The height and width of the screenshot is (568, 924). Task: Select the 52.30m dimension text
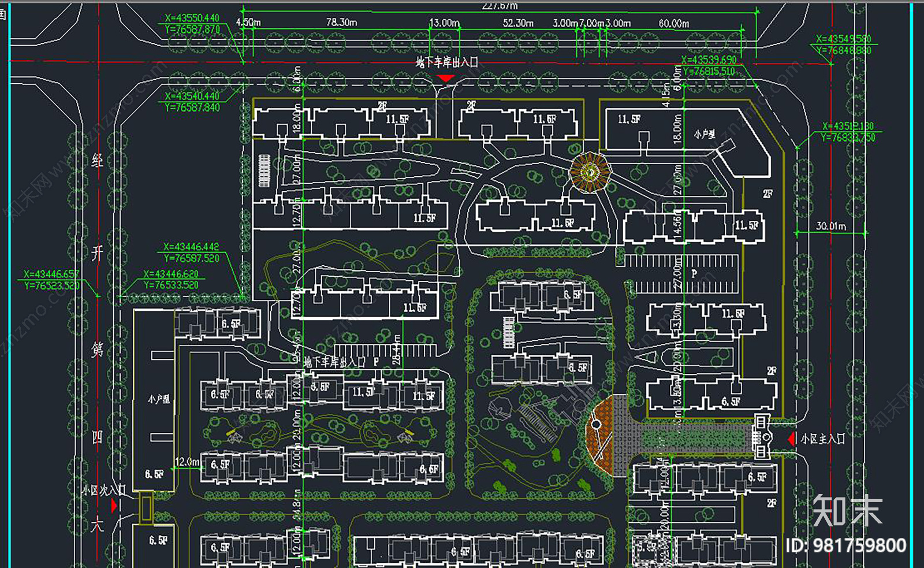point(518,23)
